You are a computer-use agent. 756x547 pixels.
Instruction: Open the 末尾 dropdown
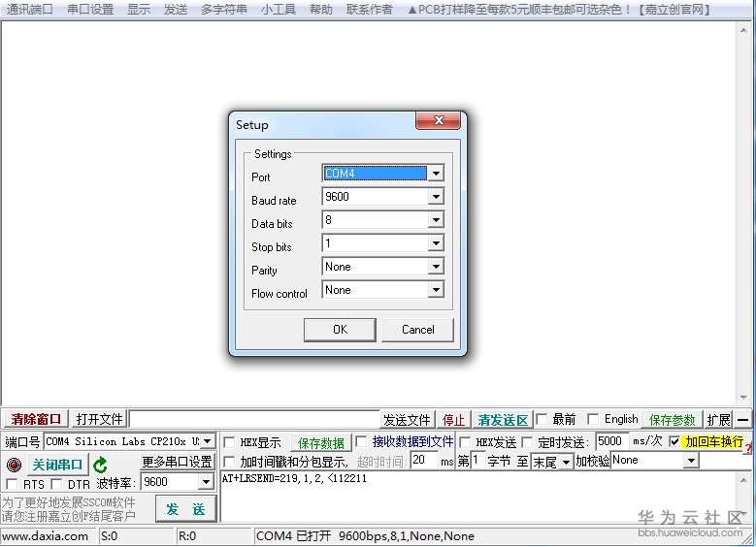pyautogui.click(x=567, y=463)
